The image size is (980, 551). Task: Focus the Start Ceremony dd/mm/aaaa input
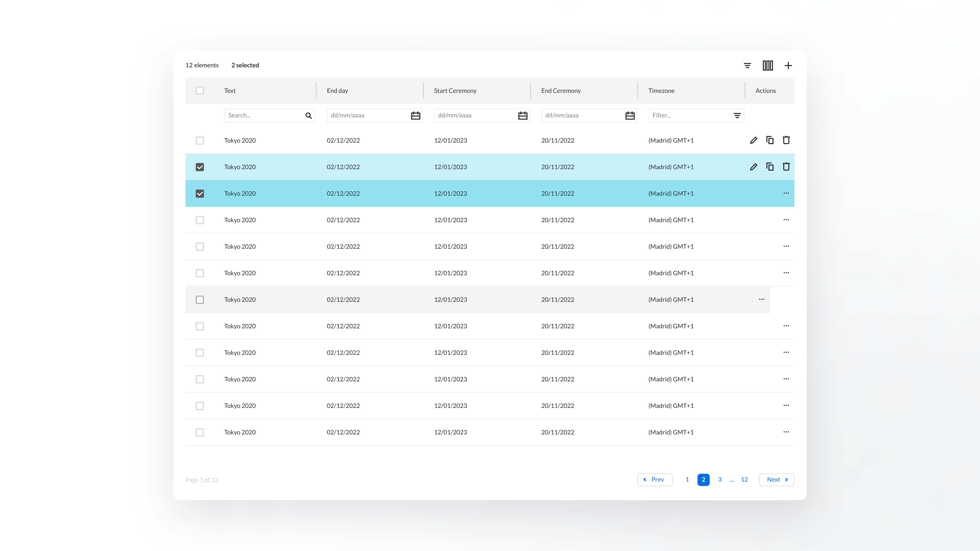482,116
